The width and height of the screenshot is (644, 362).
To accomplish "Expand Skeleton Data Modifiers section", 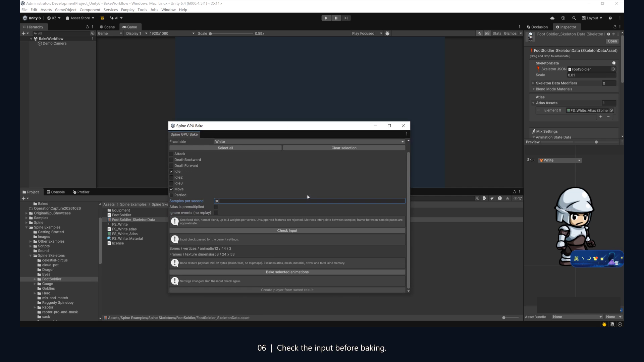I will point(533,83).
